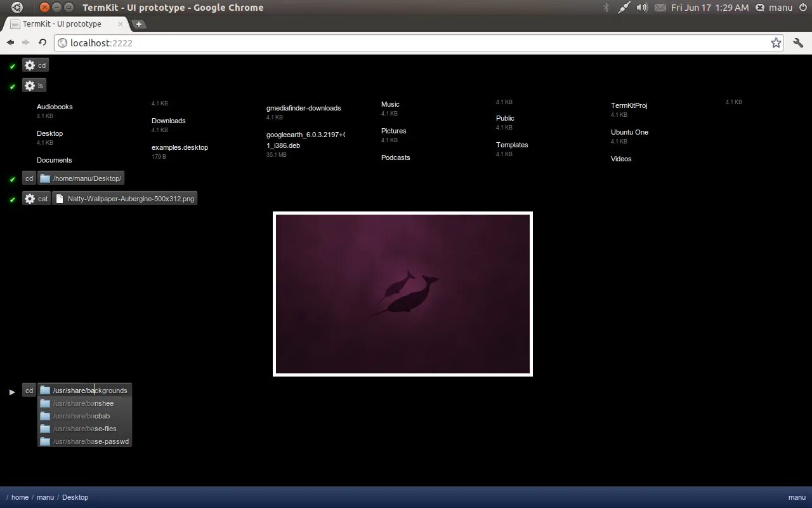This screenshot has width=812, height=508.
Task: Click the localhost:2222 address bar
Action: (x=419, y=43)
